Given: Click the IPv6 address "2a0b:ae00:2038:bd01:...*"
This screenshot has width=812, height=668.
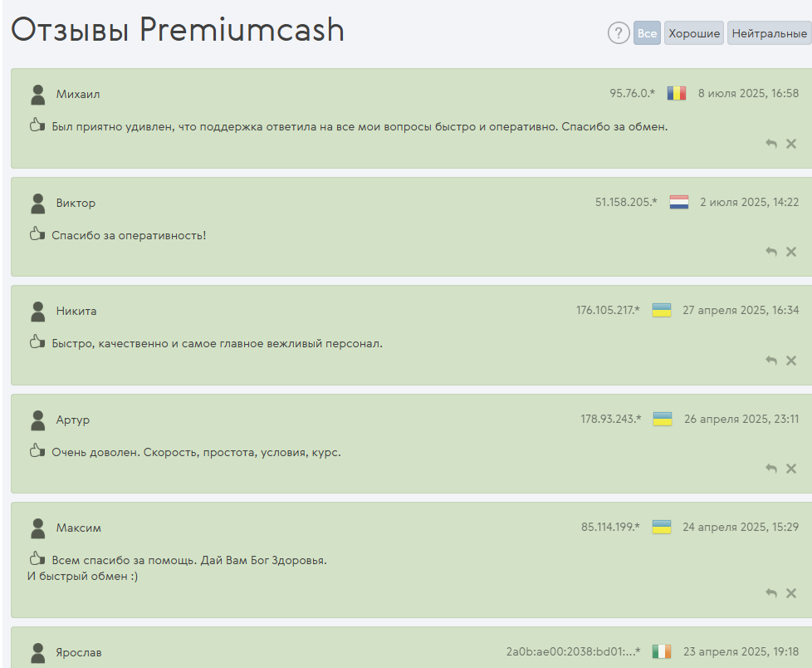Looking at the screenshot, I should coord(573,651).
